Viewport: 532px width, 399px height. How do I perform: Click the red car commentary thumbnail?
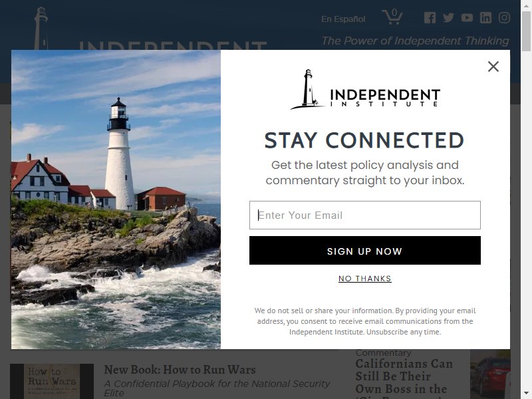point(490,374)
